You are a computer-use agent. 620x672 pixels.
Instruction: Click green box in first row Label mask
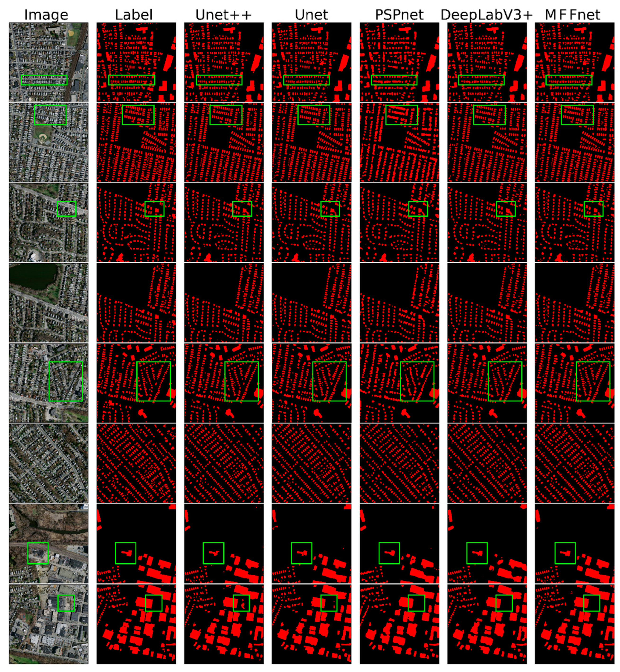pos(132,80)
